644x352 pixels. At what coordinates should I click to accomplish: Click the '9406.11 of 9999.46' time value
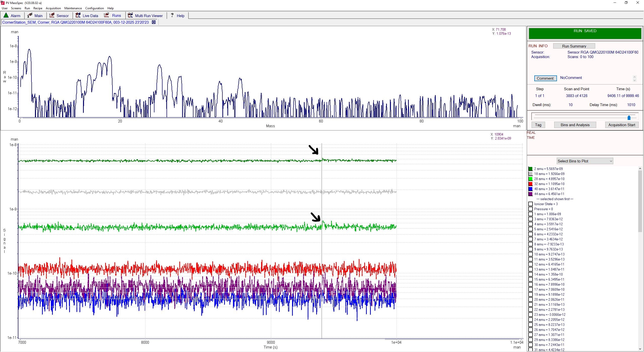pyautogui.click(x=623, y=96)
